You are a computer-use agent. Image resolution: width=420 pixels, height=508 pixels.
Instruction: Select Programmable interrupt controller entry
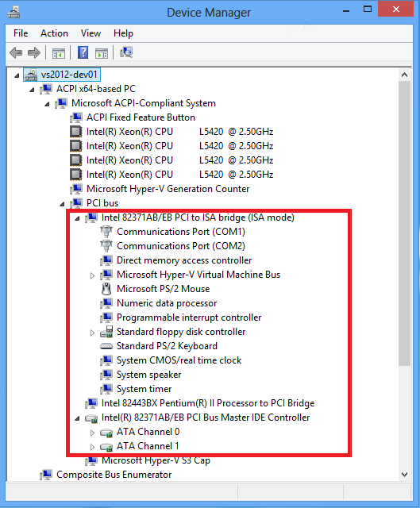pyautogui.click(x=189, y=317)
